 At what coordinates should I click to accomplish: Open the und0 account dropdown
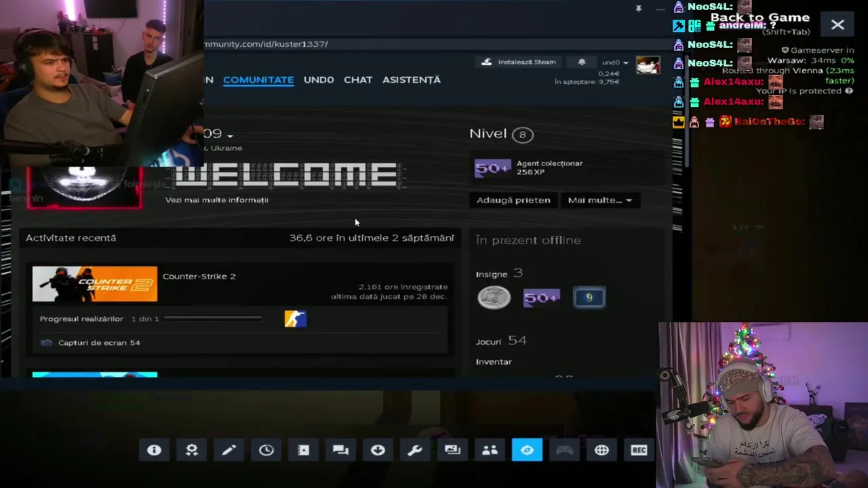click(x=615, y=62)
